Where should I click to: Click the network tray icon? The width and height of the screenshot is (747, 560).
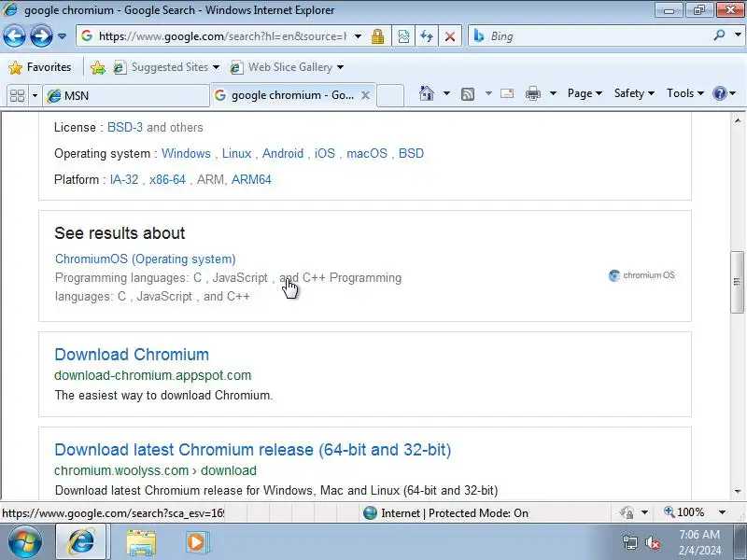(629, 542)
